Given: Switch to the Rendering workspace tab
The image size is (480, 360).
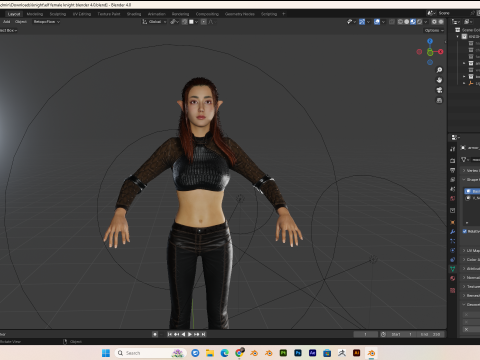Looking at the screenshot, I should pyautogui.click(x=180, y=14).
